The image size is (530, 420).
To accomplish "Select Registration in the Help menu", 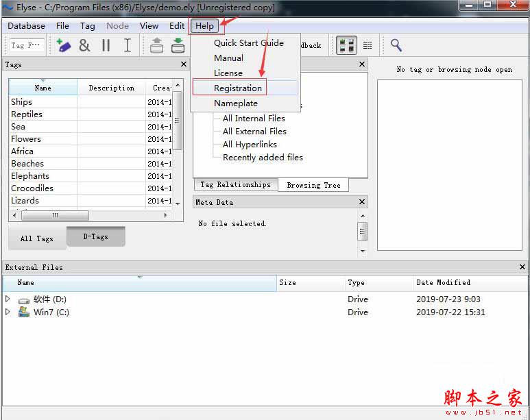I will click(x=237, y=88).
